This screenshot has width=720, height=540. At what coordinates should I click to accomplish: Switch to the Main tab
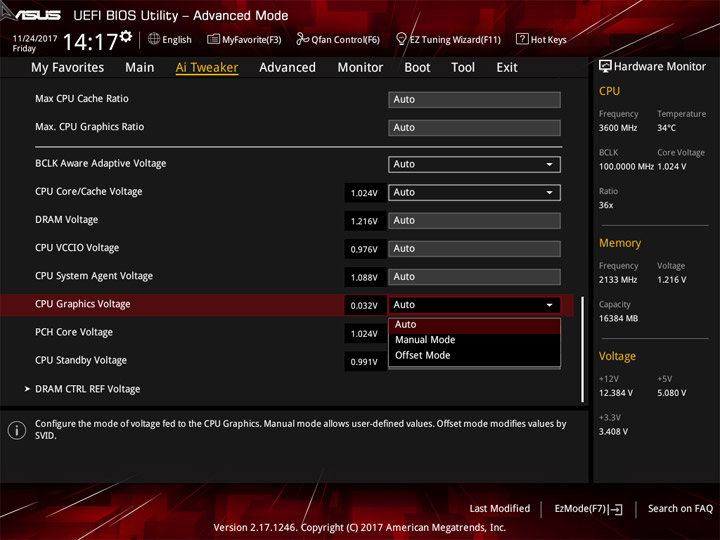pos(140,68)
